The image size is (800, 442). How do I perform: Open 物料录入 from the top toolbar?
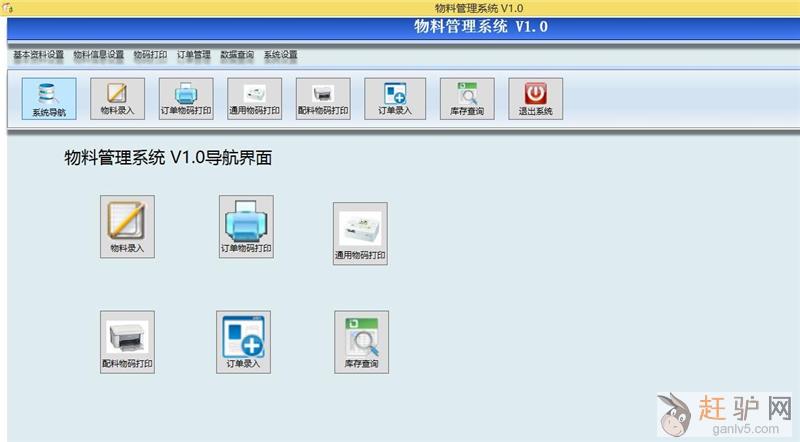117,99
